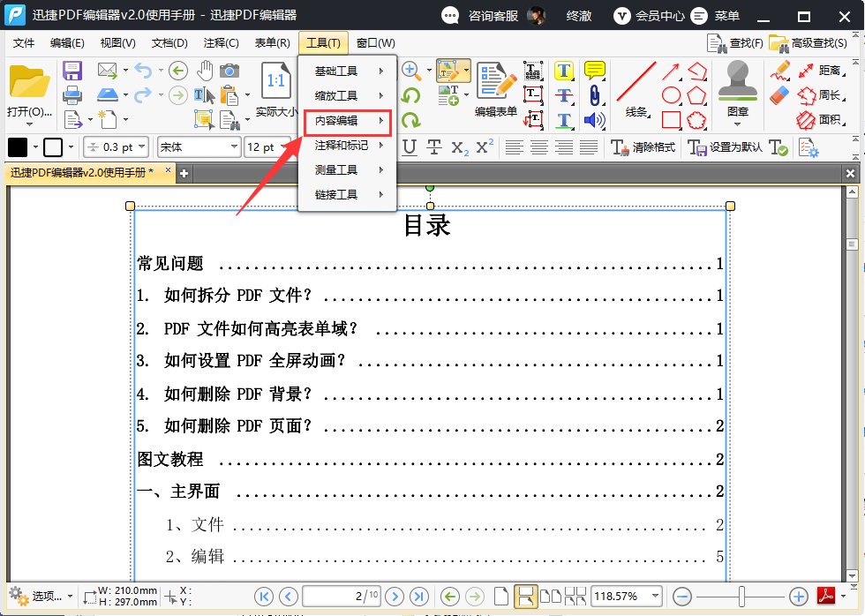
Task: Toggle superscript formatting
Action: pos(486,146)
